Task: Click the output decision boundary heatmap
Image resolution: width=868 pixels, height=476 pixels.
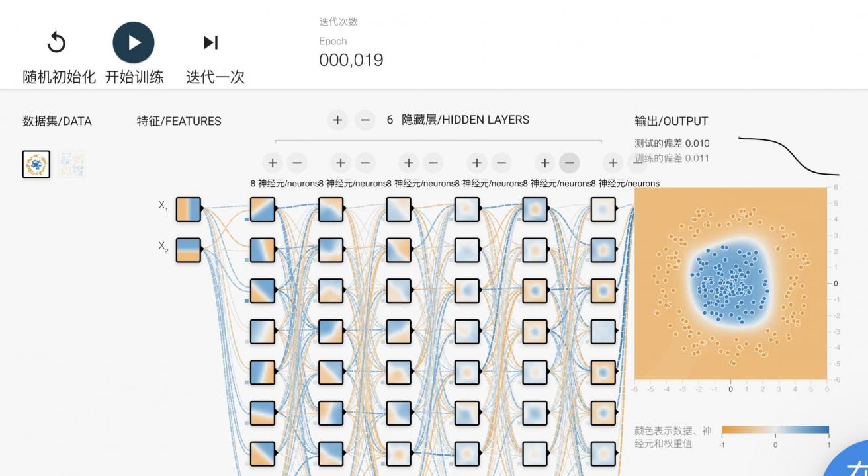Action: pos(730,283)
